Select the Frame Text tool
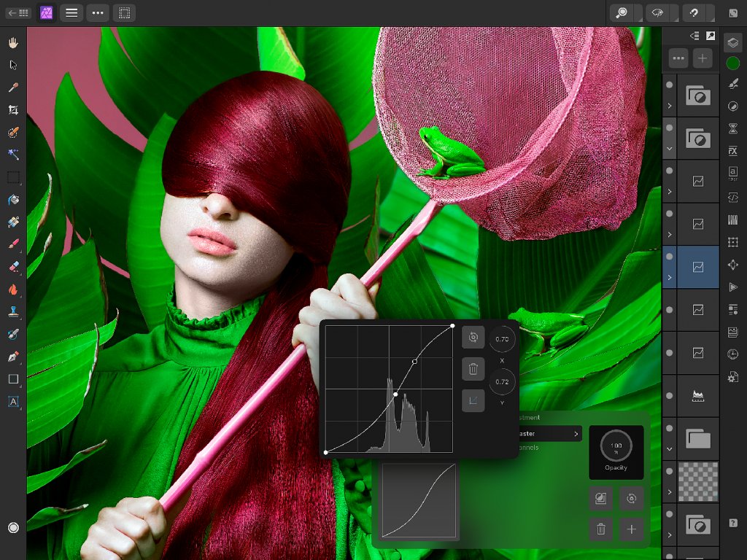This screenshot has height=560, width=747. tap(13, 402)
